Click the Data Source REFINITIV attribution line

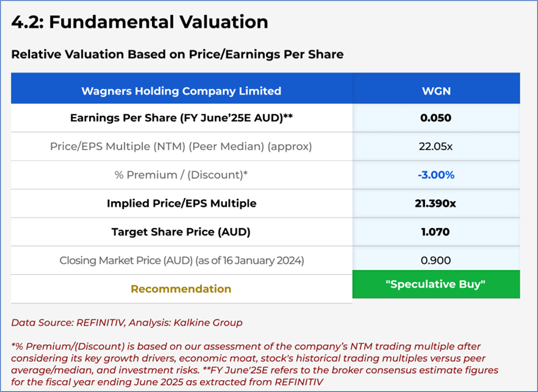point(127,323)
